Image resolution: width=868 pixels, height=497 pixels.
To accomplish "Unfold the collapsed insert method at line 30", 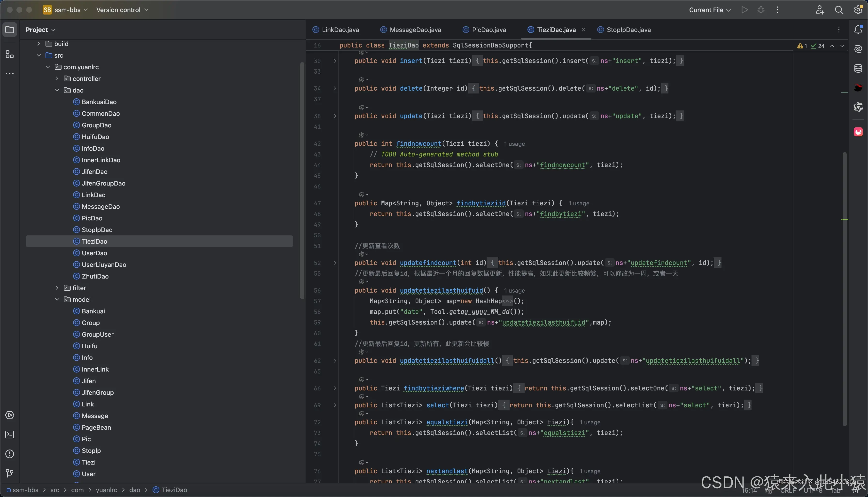I will 335,61.
